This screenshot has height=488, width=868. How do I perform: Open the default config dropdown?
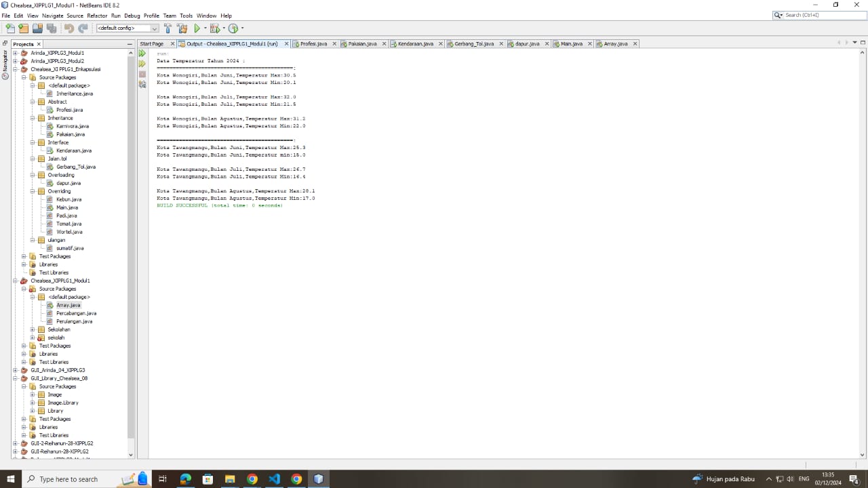tap(155, 28)
